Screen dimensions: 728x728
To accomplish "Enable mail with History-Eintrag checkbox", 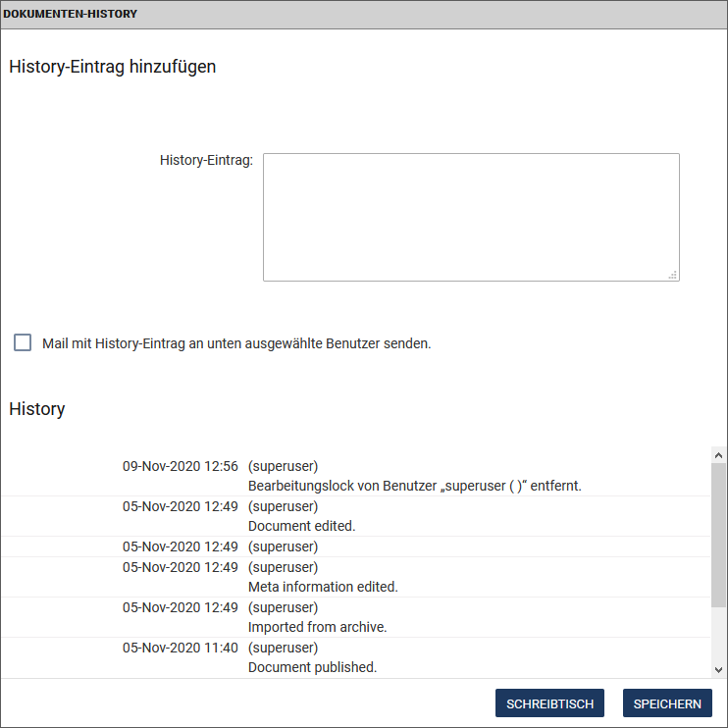I will click(23, 342).
